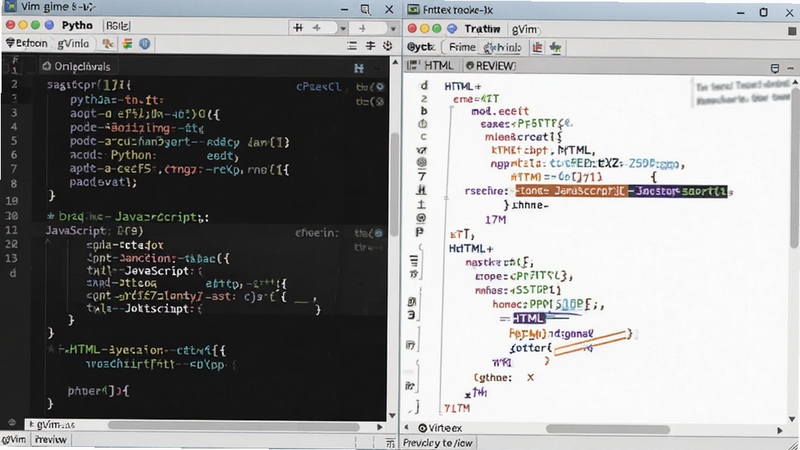Image resolution: width=800 pixels, height=450 pixels.
Task: Click the list lines icon in left window toolbar
Action: click(x=352, y=46)
